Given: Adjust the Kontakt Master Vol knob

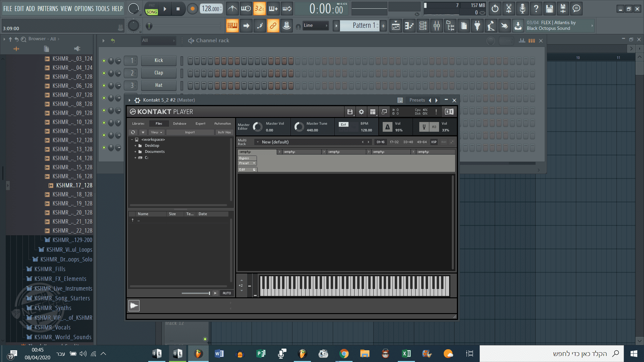Looking at the screenshot, I should (258, 127).
